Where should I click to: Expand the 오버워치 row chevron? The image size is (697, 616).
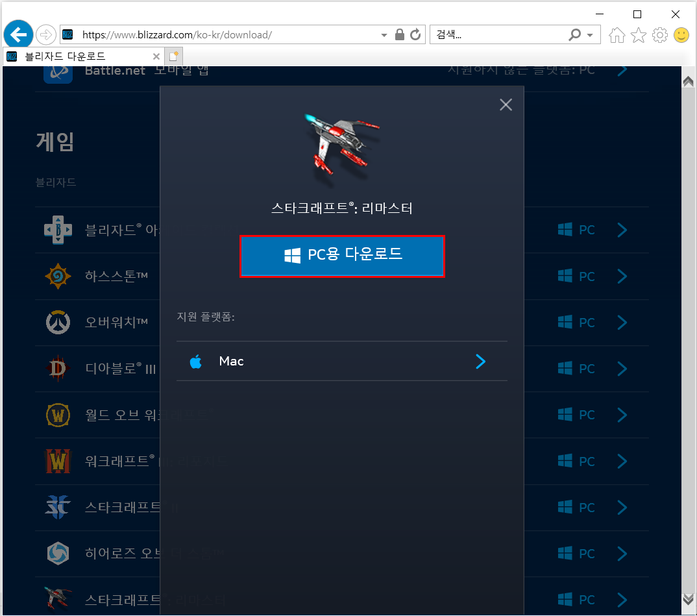point(622,322)
